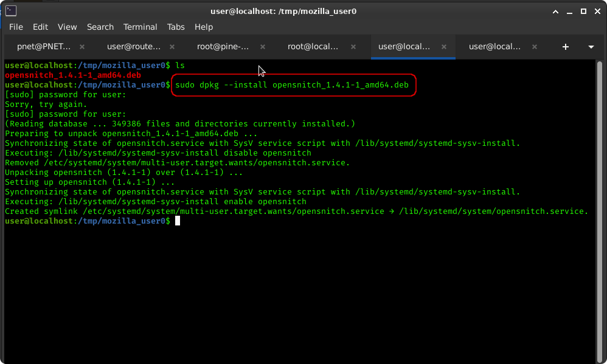Maximize the terminal window

point(583,12)
